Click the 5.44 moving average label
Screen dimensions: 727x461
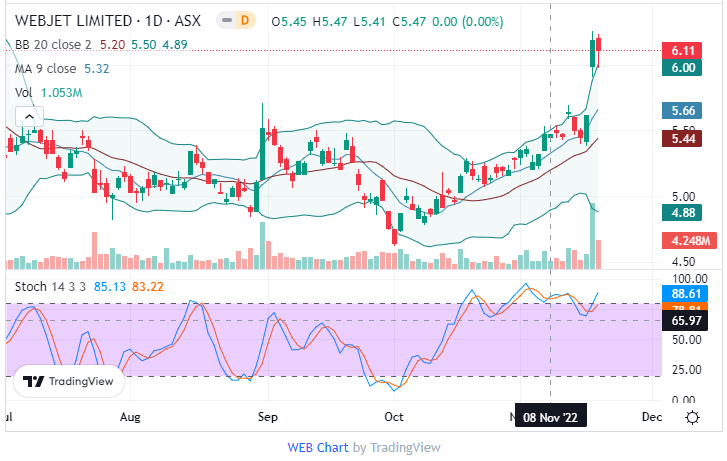[684, 139]
